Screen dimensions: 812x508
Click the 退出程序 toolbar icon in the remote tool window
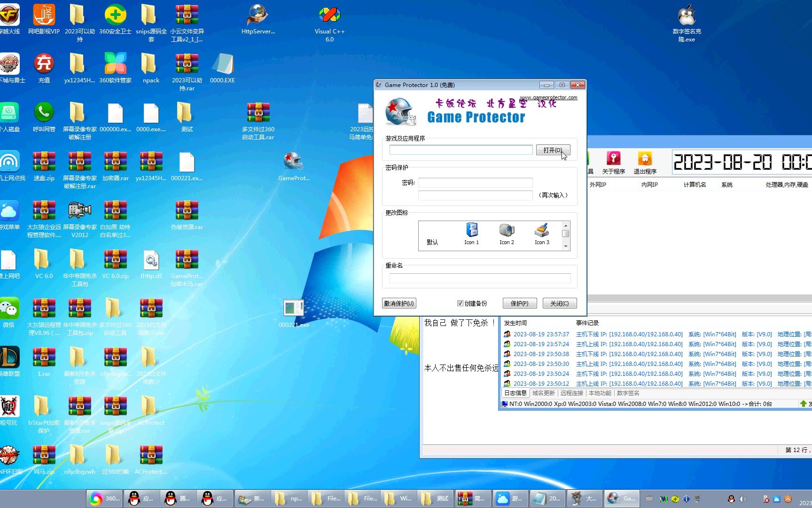(645, 163)
